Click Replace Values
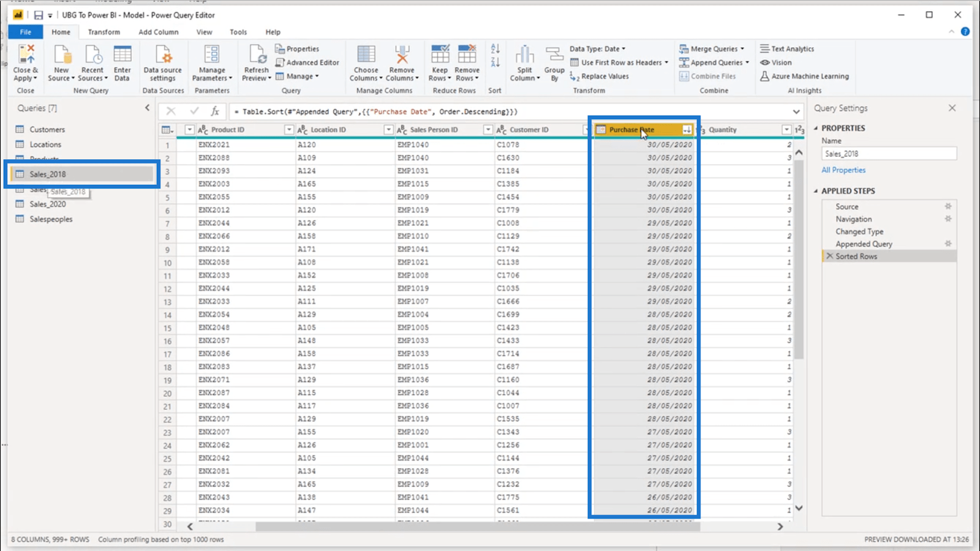980x551 pixels. tap(599, 77)
